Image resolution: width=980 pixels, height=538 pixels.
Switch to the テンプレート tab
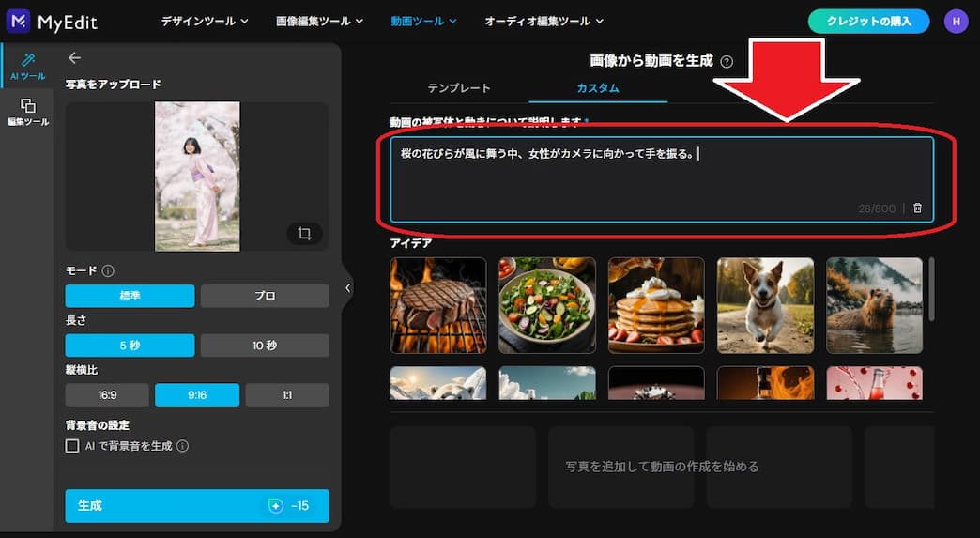(459, 88)
